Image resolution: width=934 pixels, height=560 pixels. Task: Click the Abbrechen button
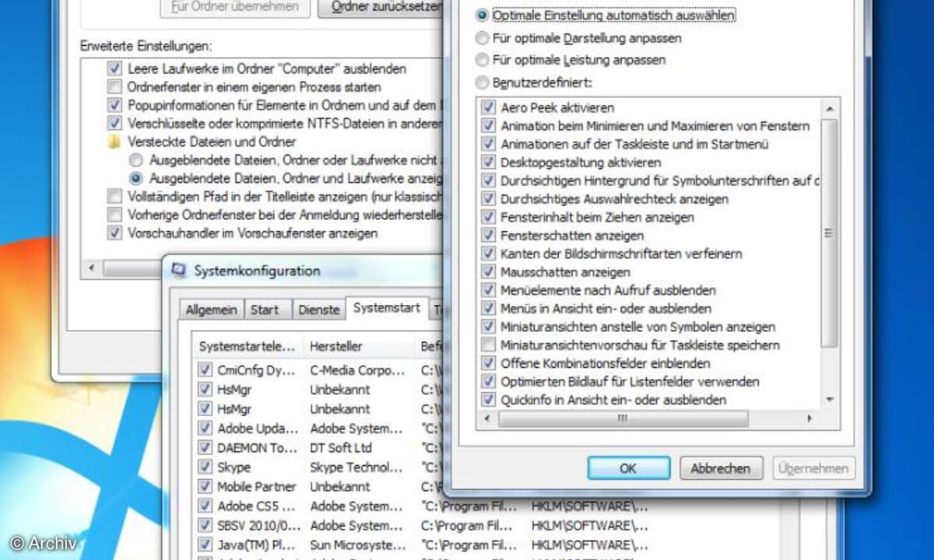(x=721, y=468)
